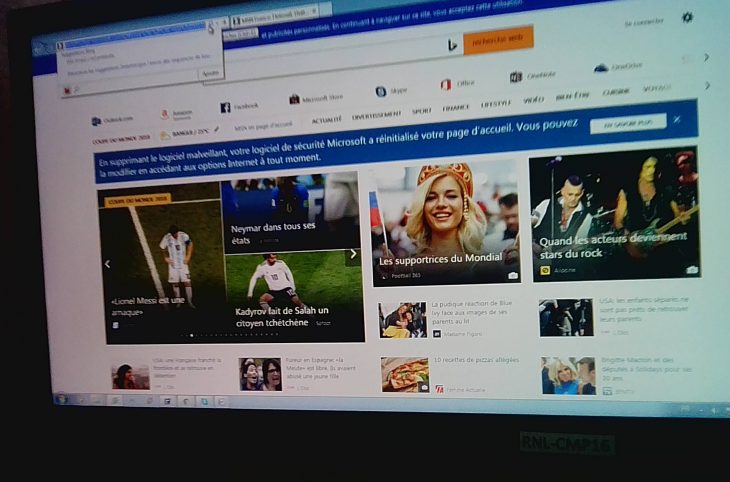Go to next carousel slide arrow

[352, 254]
